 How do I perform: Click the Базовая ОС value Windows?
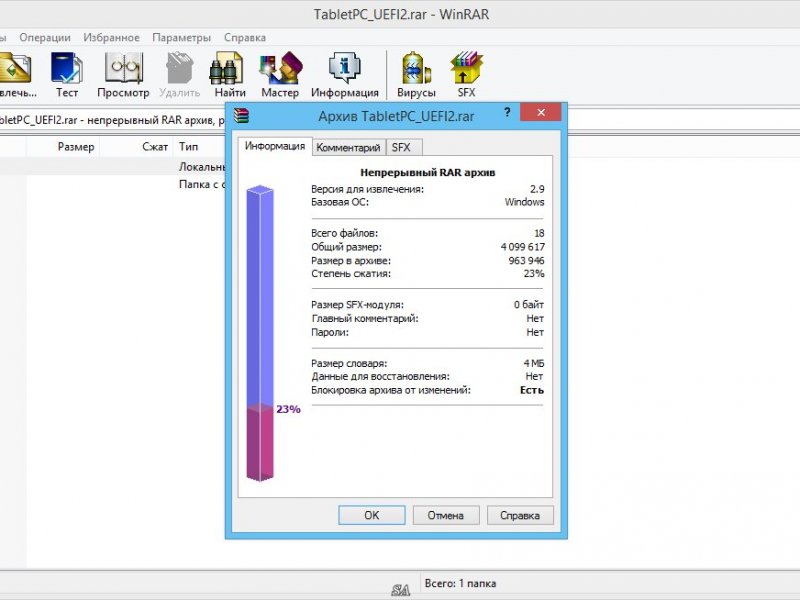coord(524,202)
